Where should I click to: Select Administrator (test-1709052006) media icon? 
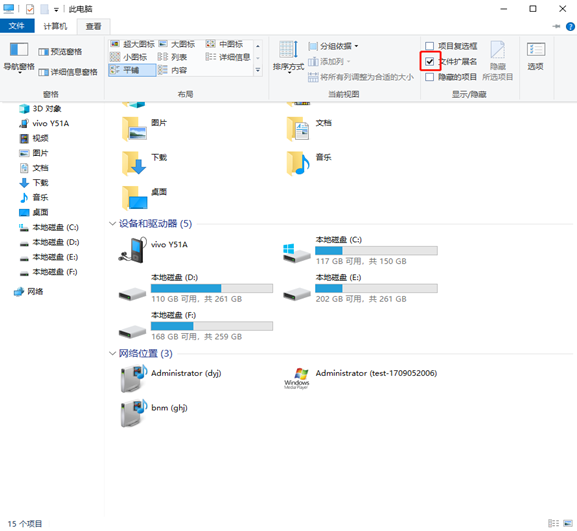tap(297, 378)
